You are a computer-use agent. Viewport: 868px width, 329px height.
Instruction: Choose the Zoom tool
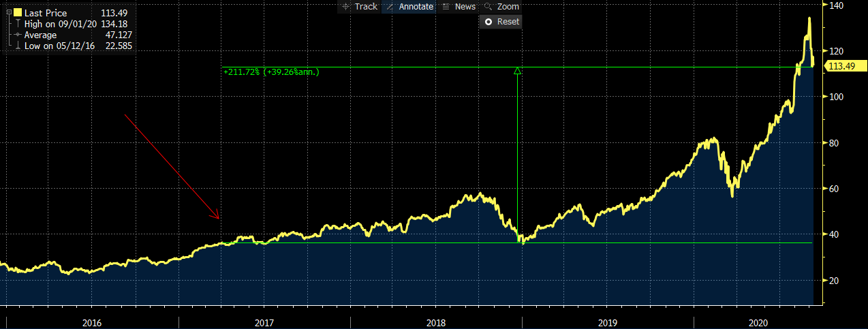click(501, 6)
